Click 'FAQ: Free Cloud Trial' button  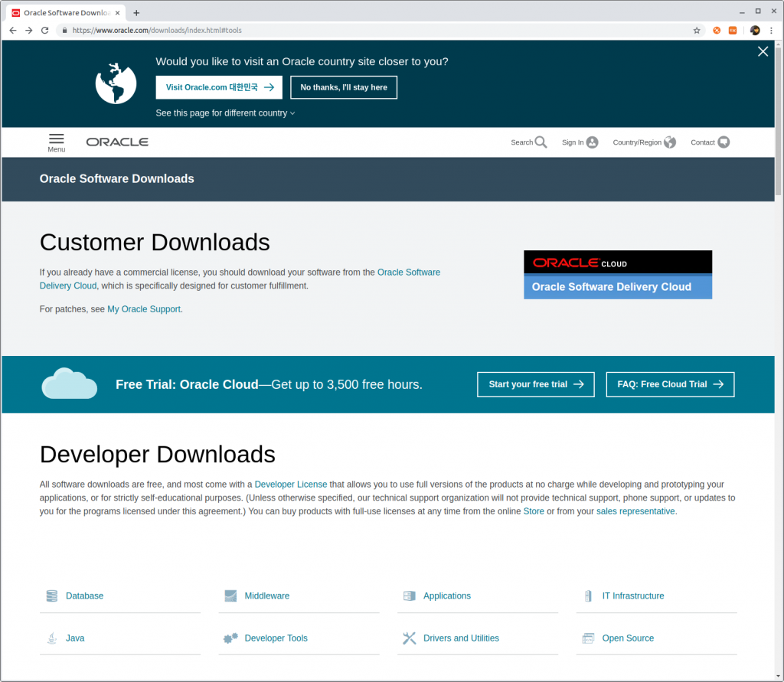click(670, 384)
